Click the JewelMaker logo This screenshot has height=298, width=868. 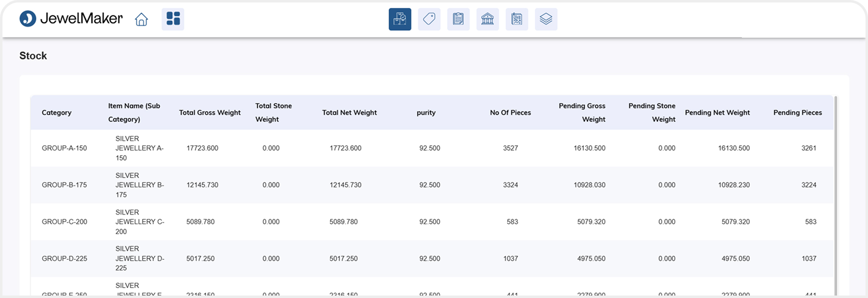(71, 19)
